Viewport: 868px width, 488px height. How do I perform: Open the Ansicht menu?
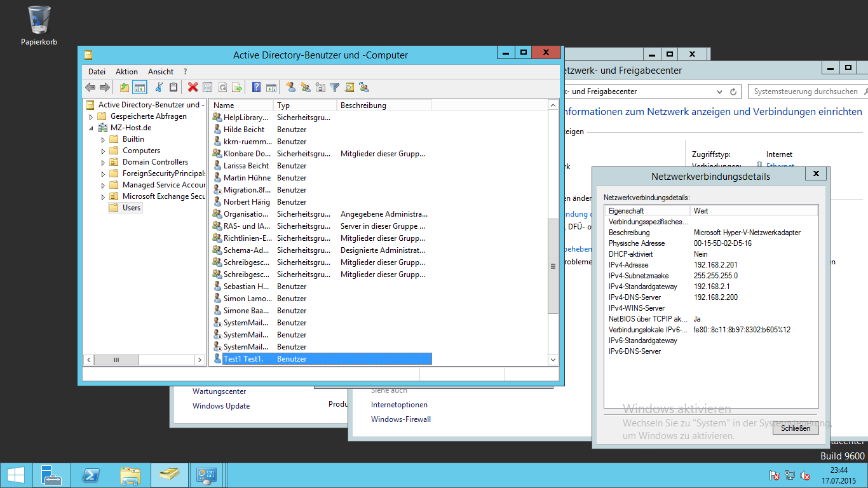[161, 72]
